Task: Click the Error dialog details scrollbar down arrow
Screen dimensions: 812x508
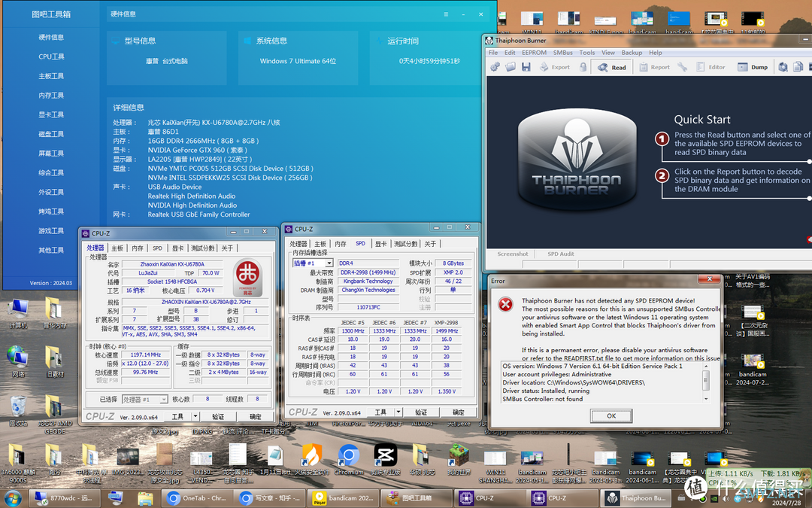Action: tap(705, 399)
